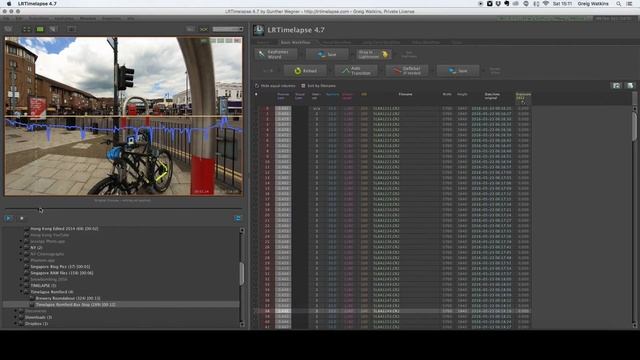Image resolution: width=640 pixels, height=360 pixels.
Task: Open Visual Deflicker
Action: tap(407, 71)
